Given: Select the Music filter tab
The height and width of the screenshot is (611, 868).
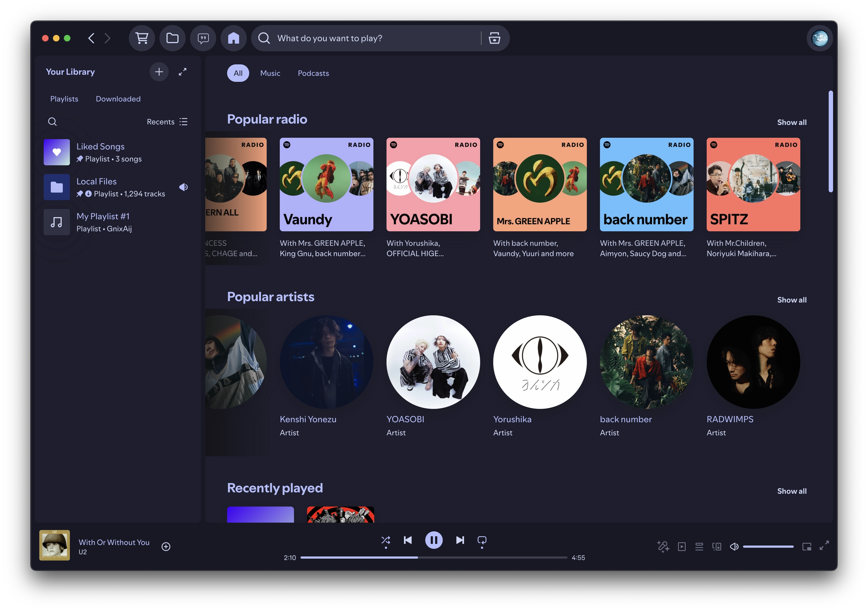Looking at the screenshot, I should (270, 73).
